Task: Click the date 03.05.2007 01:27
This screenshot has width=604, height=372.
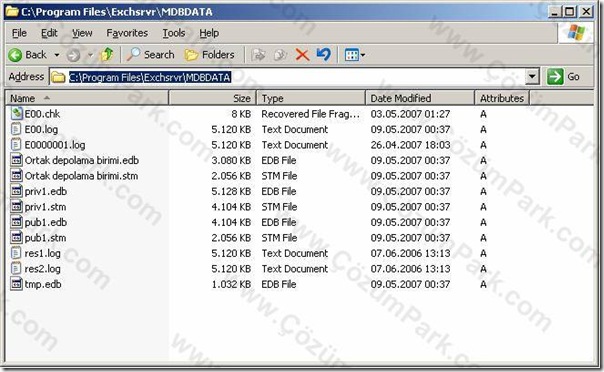Action: click(410, 114)
